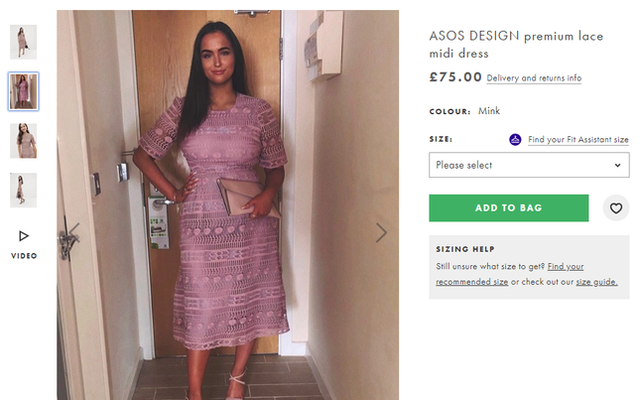Save item with the heart icon
Image resolution: width=640 pixels, height=400 pixels.
(617, 208)
